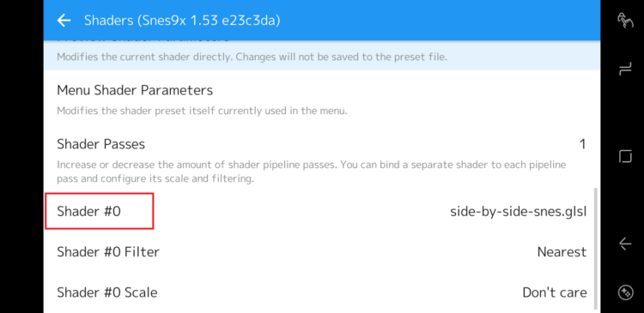This screenshot has width=644, height=313.
Task: Tap the square home navigation icon
Action: [x=625, y=156]
